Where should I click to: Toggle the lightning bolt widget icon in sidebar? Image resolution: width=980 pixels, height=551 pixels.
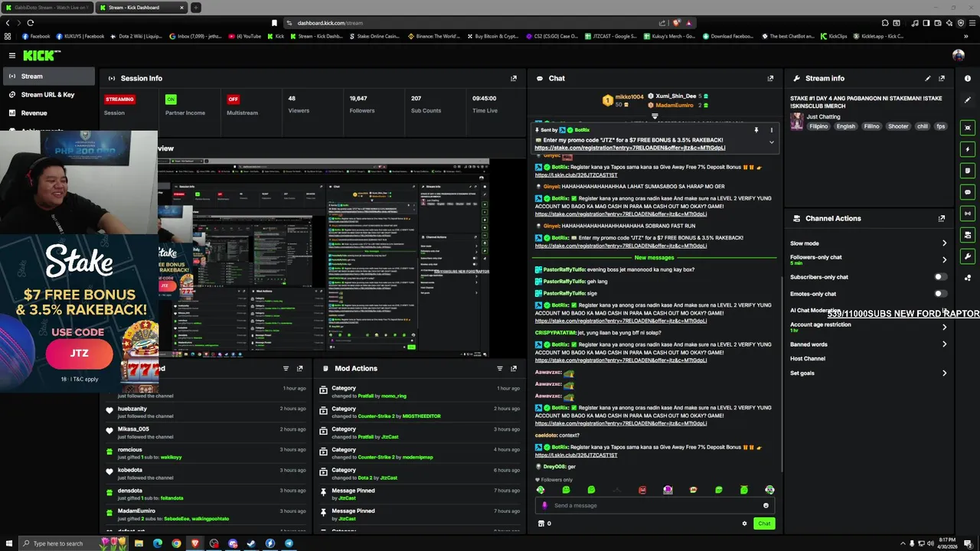click(x=968, y=149)
